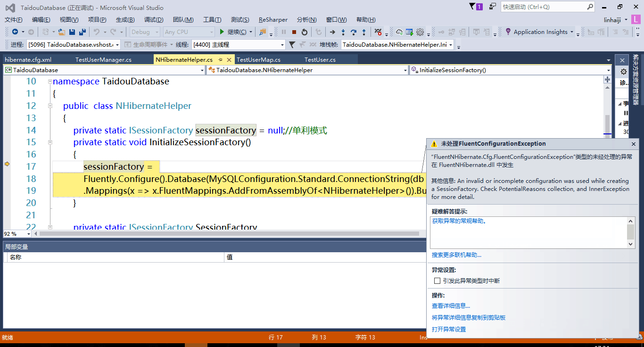
Task: Open the linhaiji account dropdown
Action: tap(626, 20)
